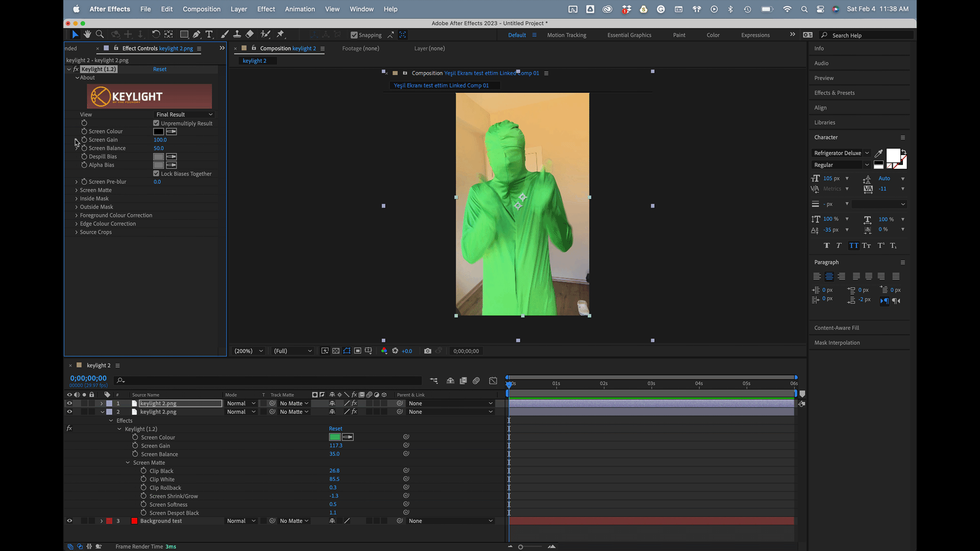The image size is (980, 551).
Task: Uncheck Lock Biases Together
Action: point(156,174)
